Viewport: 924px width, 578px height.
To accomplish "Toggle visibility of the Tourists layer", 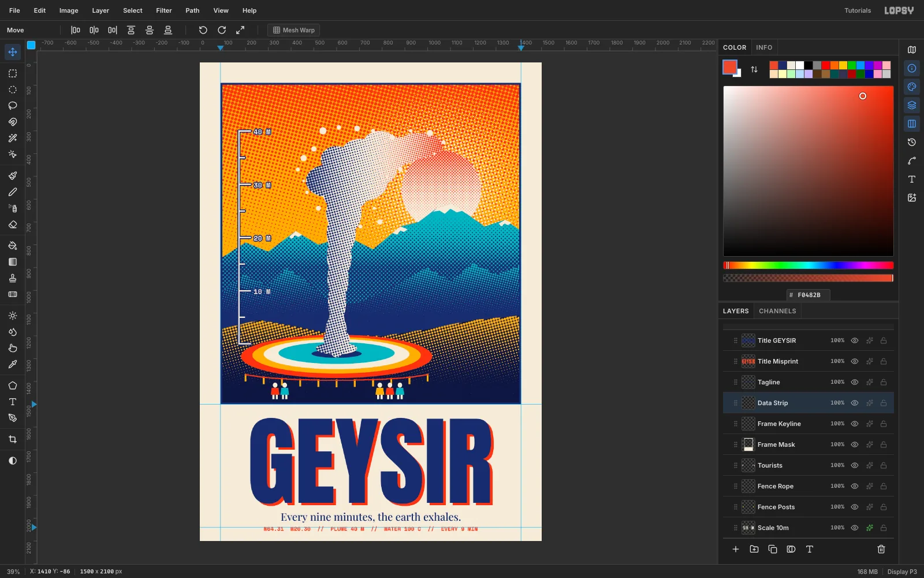I will click(855, 465).
